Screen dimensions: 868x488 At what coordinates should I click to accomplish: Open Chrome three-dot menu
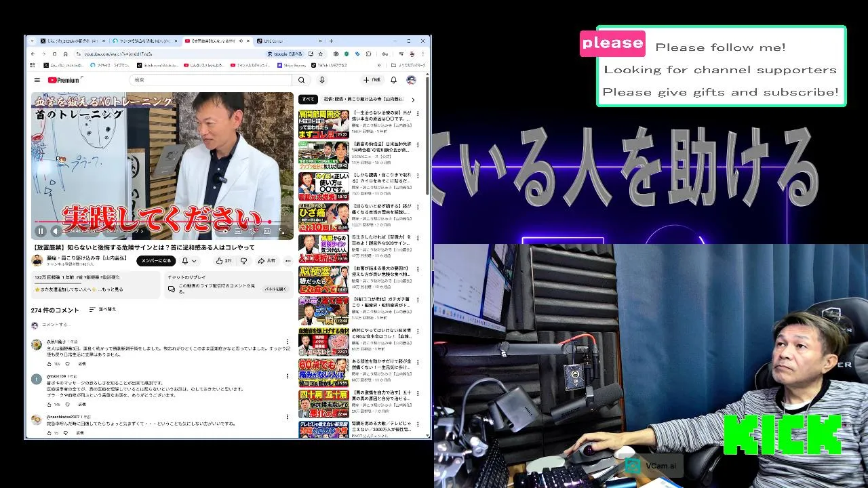[x=423, y=54]
